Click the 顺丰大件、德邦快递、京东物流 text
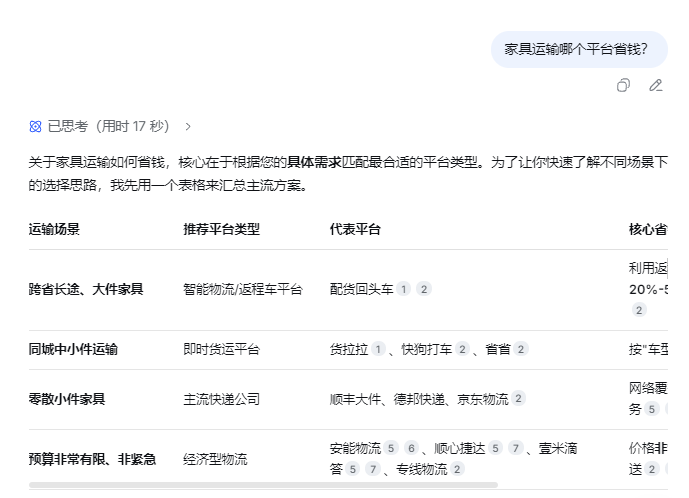Viewport: 689px width, 498px height. point(419,399)
